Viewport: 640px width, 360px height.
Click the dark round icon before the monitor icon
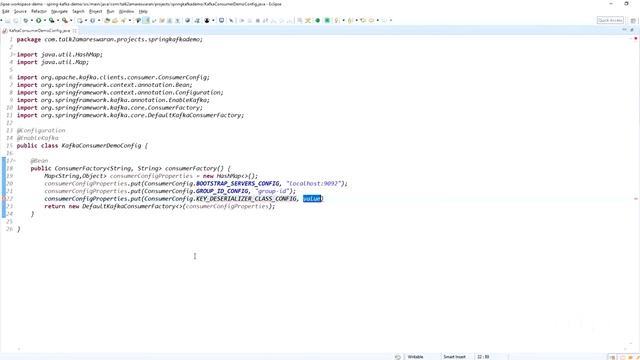207,20
